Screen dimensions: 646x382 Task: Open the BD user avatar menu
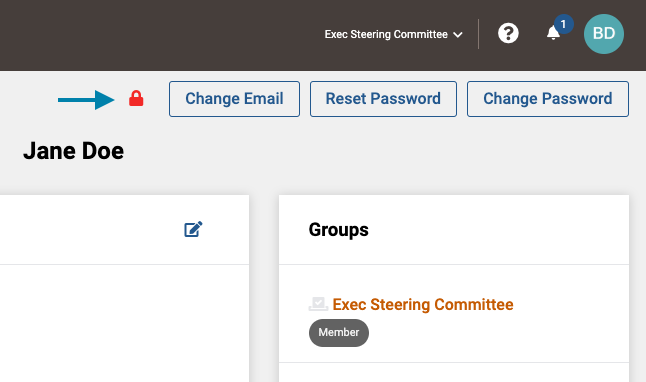pyautogui.click(x=604, y=34)
